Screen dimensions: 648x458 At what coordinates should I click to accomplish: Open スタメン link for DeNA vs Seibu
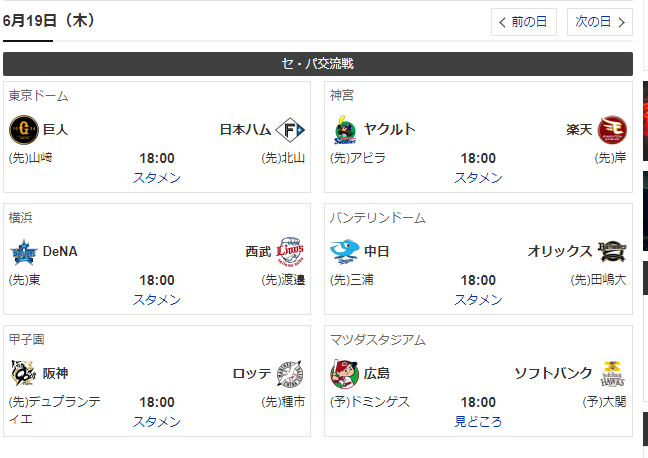click(x=157, y=300)
